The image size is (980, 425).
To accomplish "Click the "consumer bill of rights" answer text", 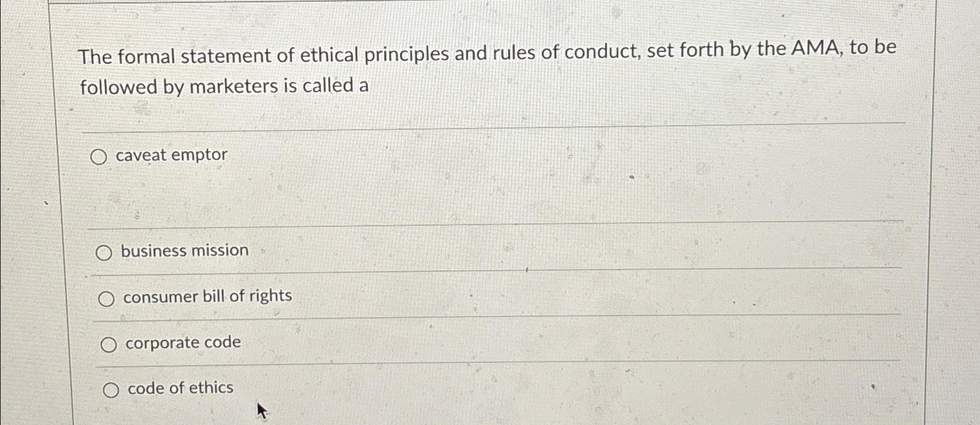I will 206,296.
